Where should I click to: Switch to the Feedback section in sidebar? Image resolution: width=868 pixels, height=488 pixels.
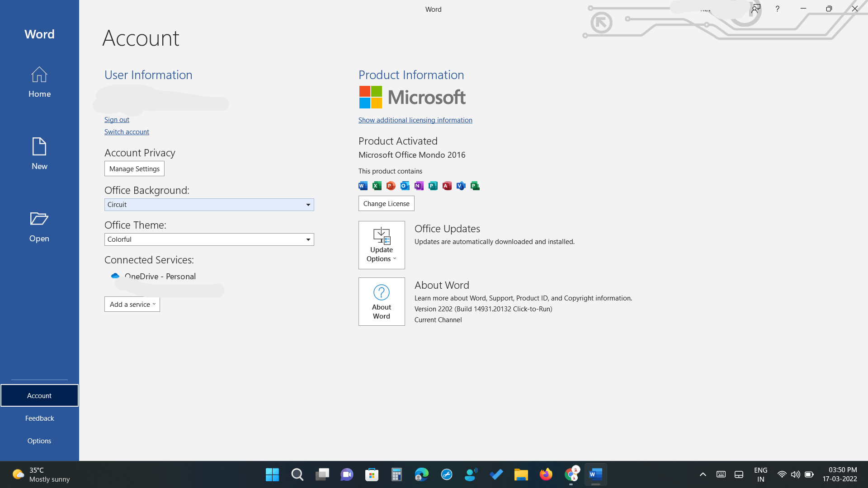(x=39, y=418)
